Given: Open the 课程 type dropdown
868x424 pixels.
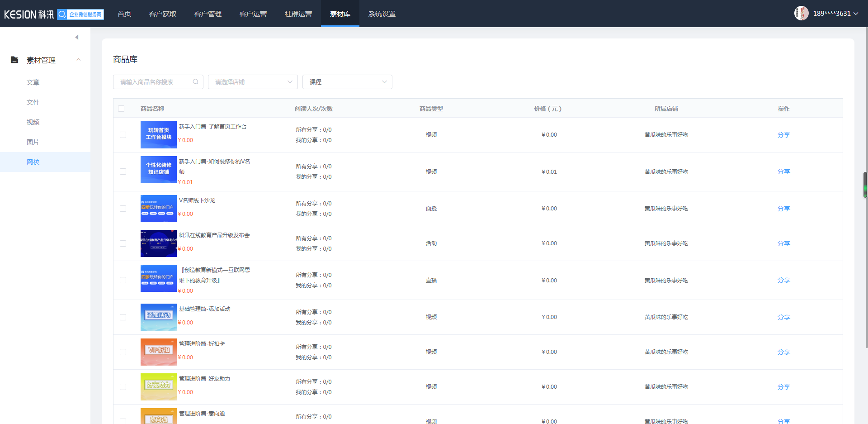Looking at the screenshot, I should pyautogui.click(x=347, y=82).
